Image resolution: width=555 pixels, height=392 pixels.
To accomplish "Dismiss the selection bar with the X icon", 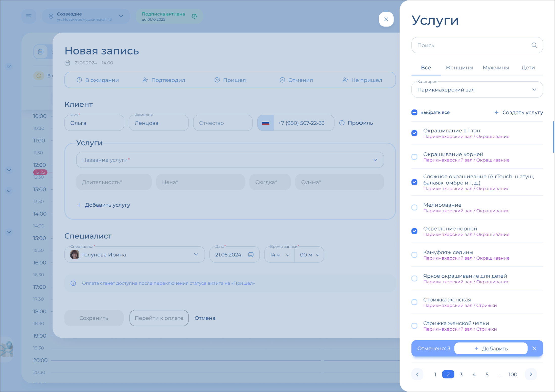I will 534,349.
